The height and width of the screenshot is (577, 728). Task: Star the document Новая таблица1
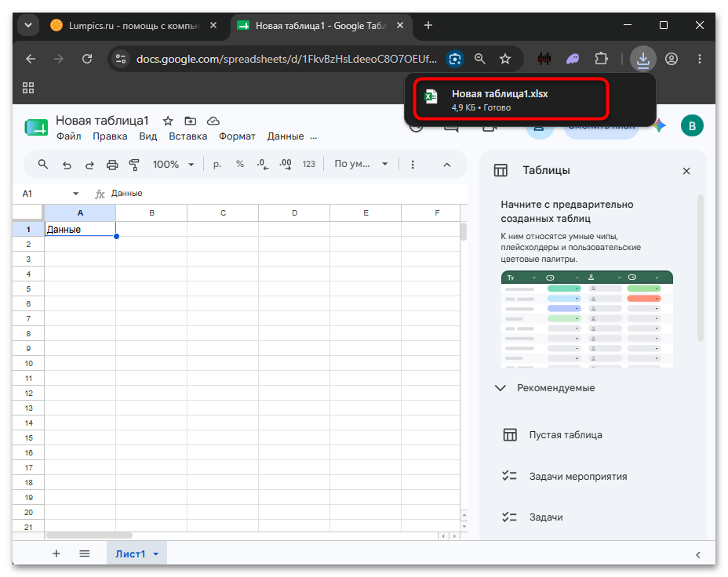(168, 121)
